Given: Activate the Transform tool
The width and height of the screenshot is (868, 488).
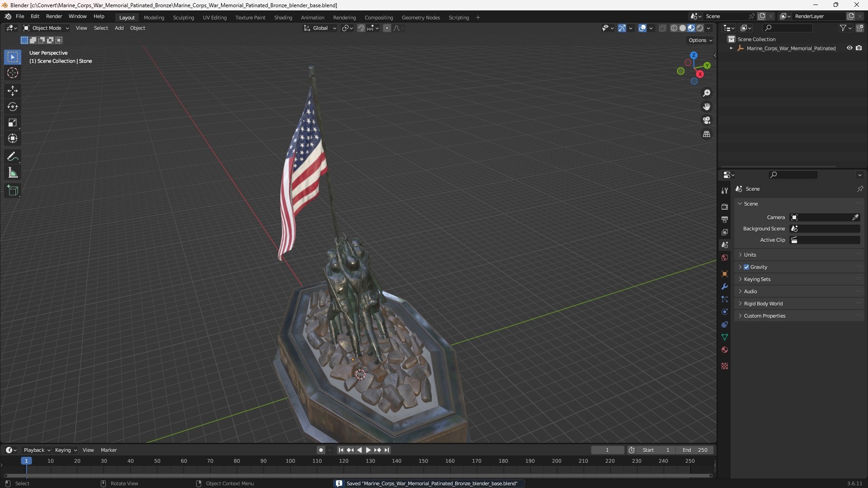Looking at the screenshot, I should pos(13,138).
